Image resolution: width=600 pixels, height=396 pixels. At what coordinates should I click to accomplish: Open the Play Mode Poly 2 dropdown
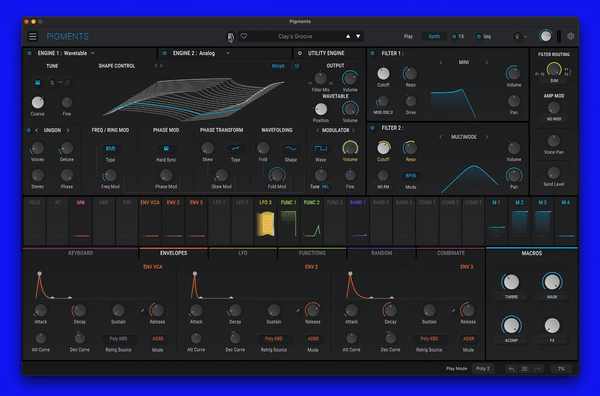click(x=483, y=368)
